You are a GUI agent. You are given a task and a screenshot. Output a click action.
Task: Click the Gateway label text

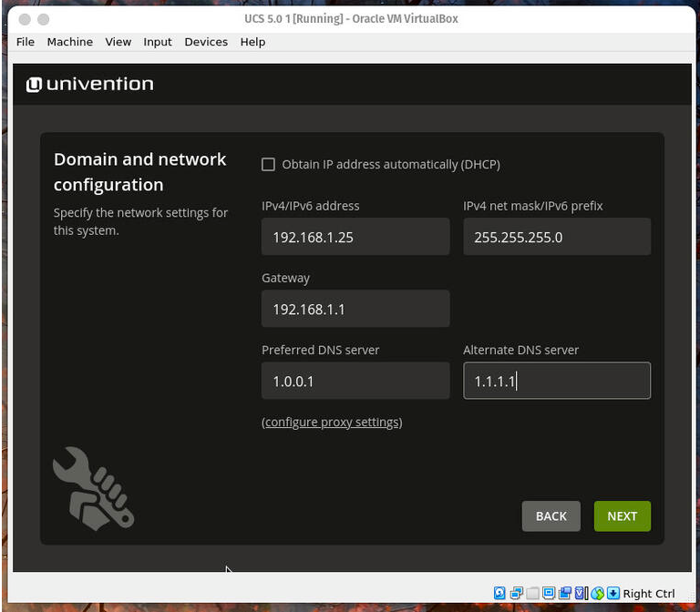click(285, 278)
